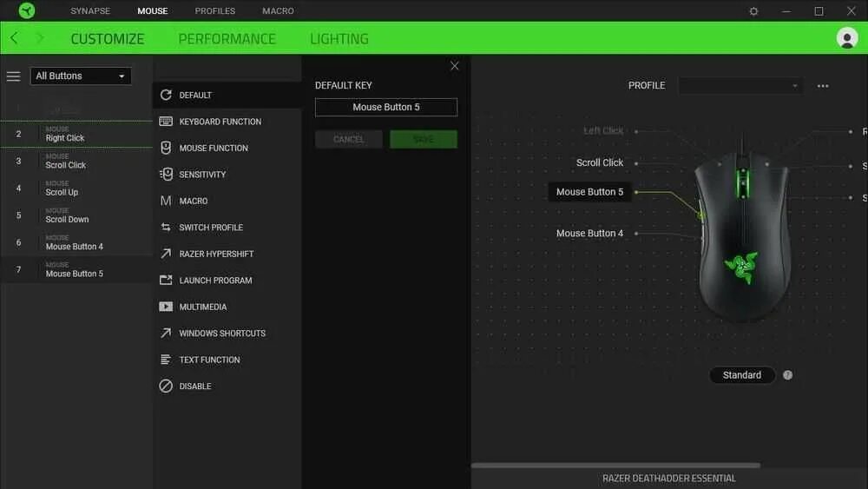This screenshot has width=868, height=489.
Task: Choose Macro assignment option
Action: [x=227, y=201]
